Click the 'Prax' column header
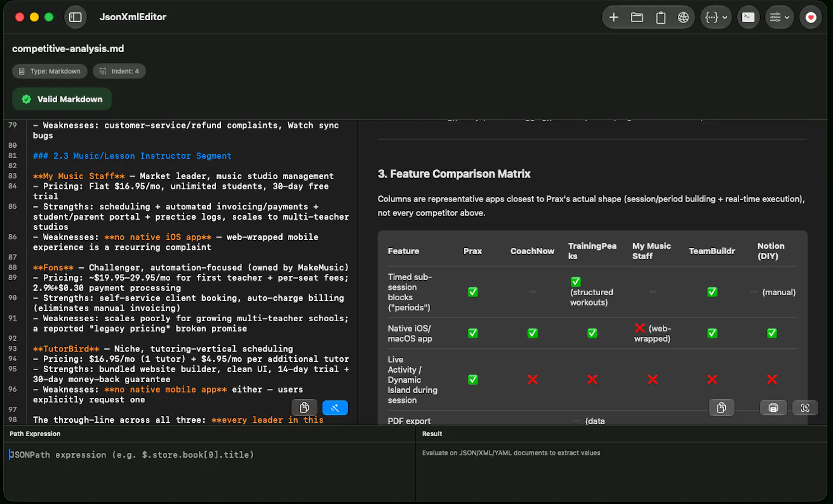833x504 pixels. [473, 251]
